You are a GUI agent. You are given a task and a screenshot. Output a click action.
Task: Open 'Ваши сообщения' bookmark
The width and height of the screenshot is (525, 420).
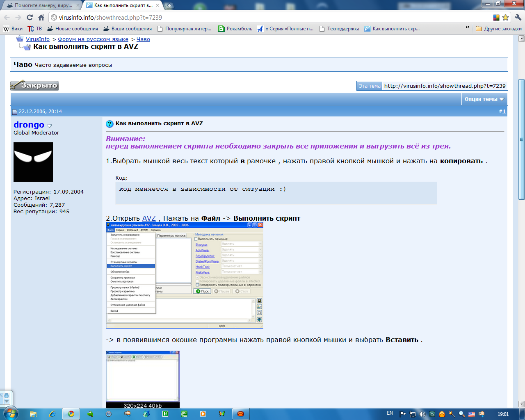coord(128,29)
